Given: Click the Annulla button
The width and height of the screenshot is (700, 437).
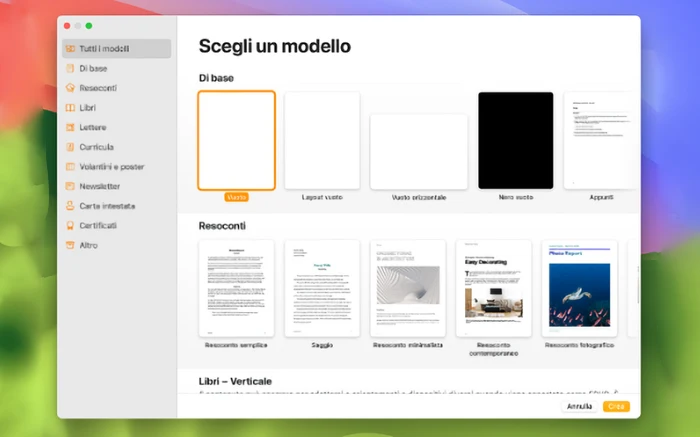Looking at the screenshot, I should [x=579, y=406].
